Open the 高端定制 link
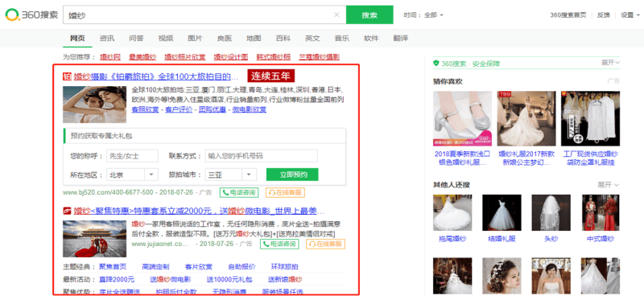The width and height of the screenshot is (644, 296). click(155, 266)
